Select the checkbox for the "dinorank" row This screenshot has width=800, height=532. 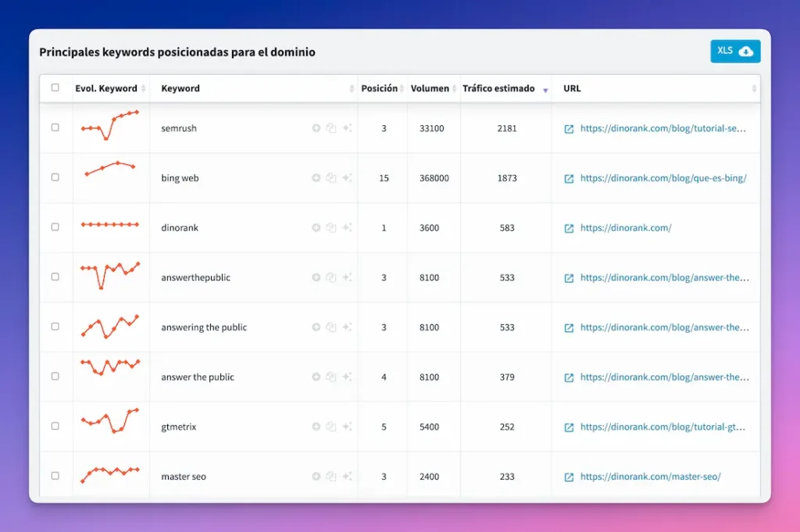(x=55, y=227)
